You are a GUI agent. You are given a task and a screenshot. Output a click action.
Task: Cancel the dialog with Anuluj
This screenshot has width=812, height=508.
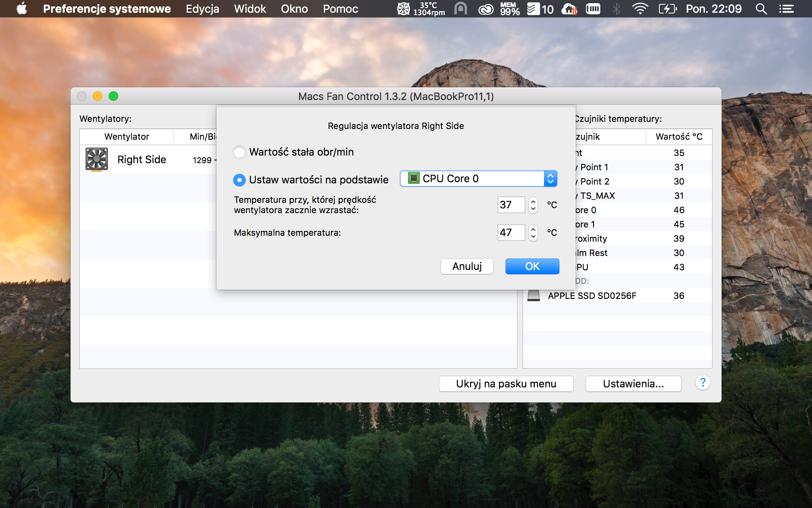467,266
